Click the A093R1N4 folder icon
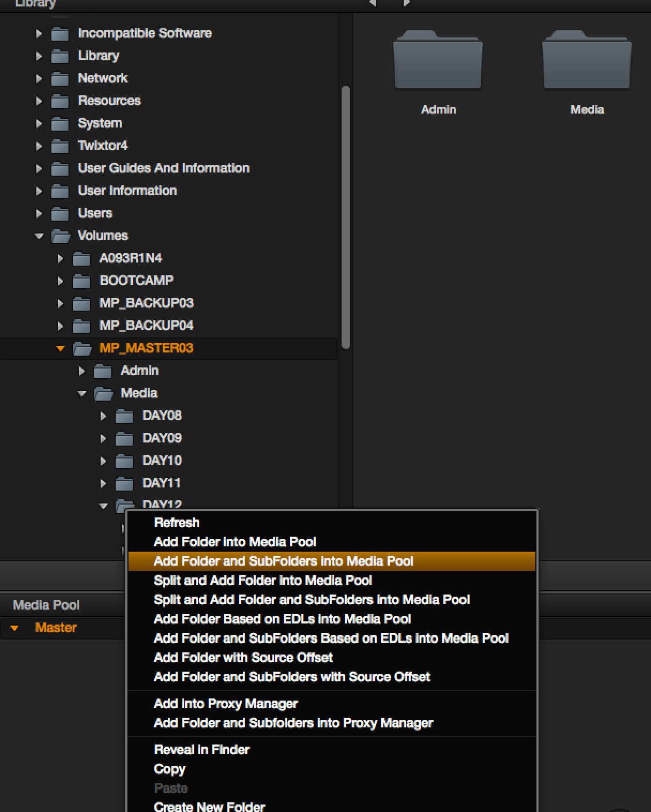651x812 pixels. pos(81,259)
